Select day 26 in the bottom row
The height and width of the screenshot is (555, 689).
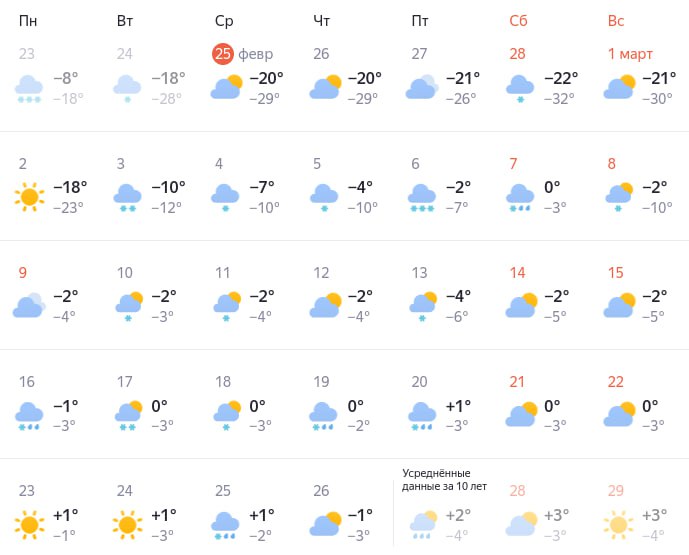(320, 490)
